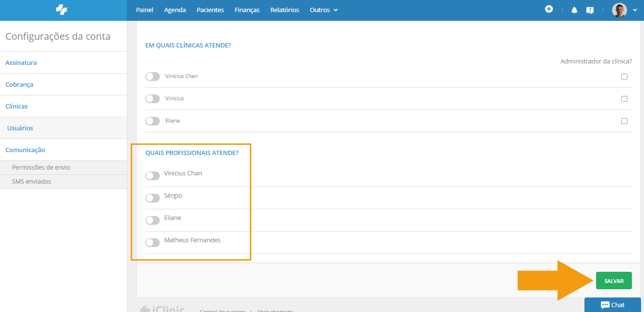This screenshot has height=312, width=644.
Task: Click the iClinic logo in the header
Action: point(61,9)
